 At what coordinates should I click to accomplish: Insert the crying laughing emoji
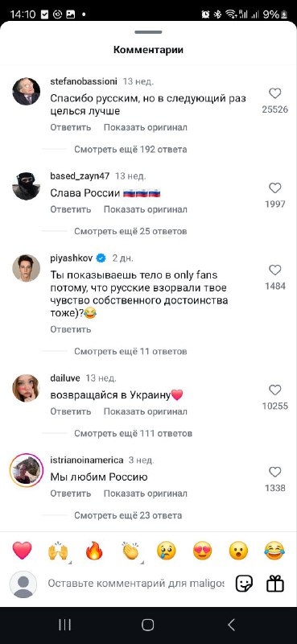pyautogui.click(x=274, y=551)
